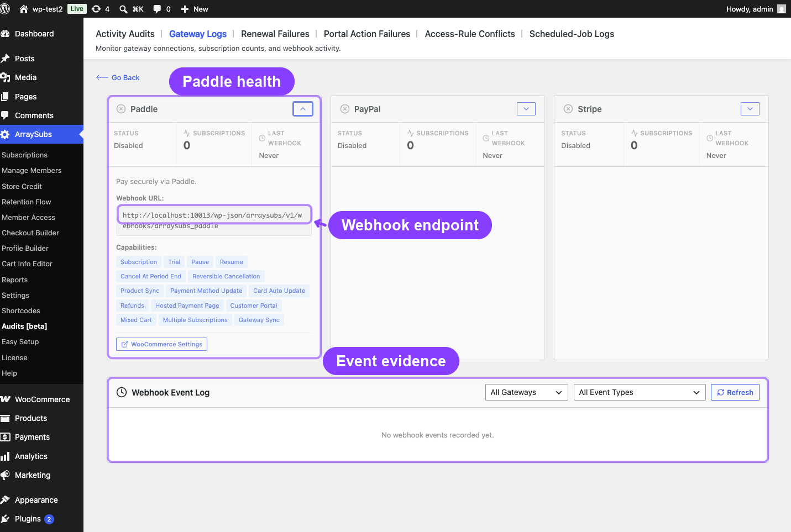Click the Payment Method Update tag

(x=206, y=291)
